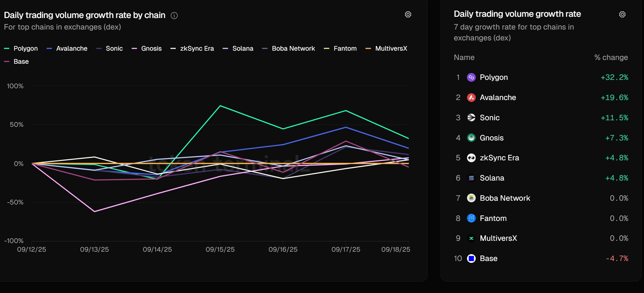
Task: Open Gnosis name link in table
Action: (x=492, y=138)
